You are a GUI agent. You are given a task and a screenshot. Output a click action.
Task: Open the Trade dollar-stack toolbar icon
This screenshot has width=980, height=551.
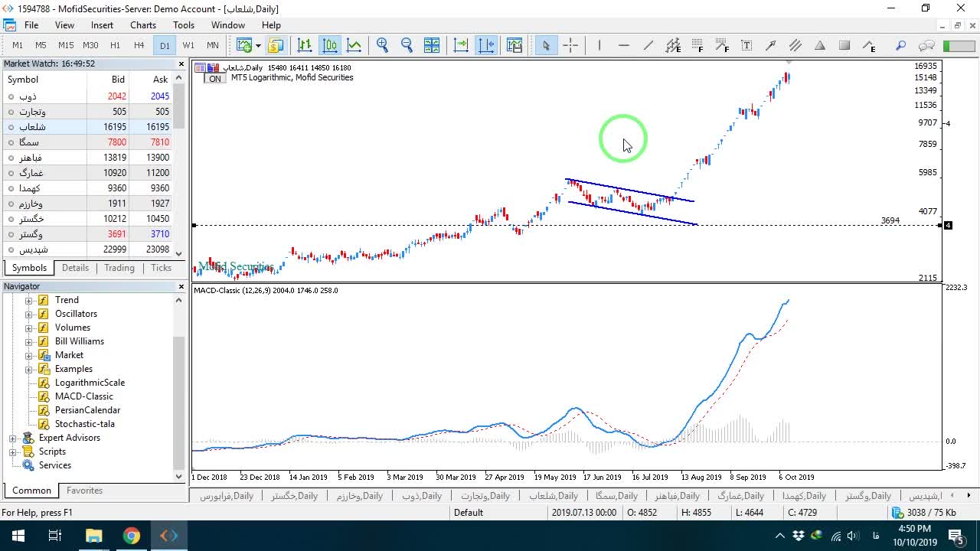[x=276, y=45]
